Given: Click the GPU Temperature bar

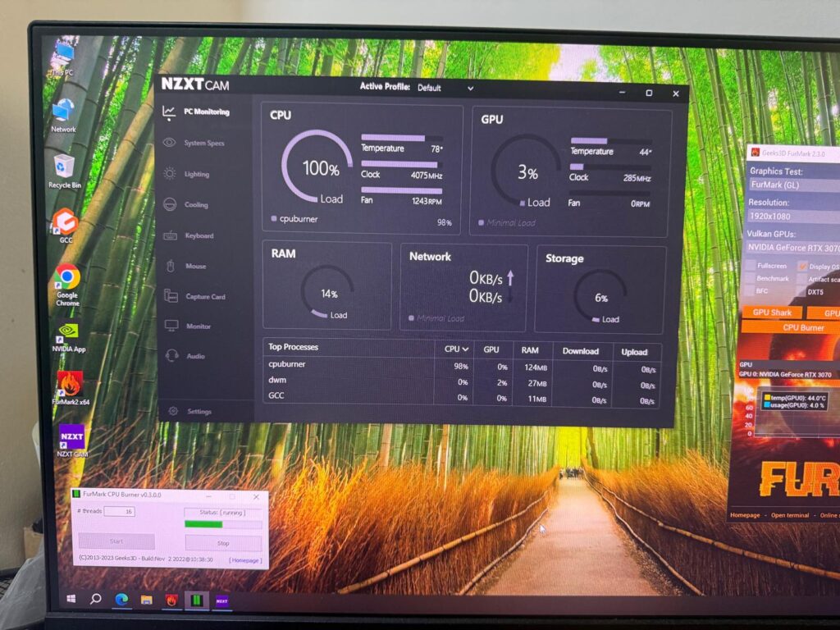Looking at the screenshot, I should tap(610, 141).
